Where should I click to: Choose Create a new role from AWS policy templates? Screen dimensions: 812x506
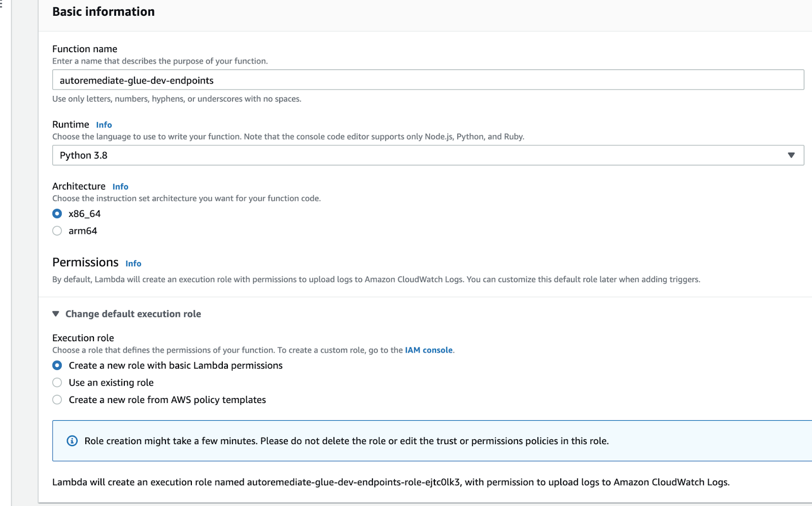click(57, 400)
